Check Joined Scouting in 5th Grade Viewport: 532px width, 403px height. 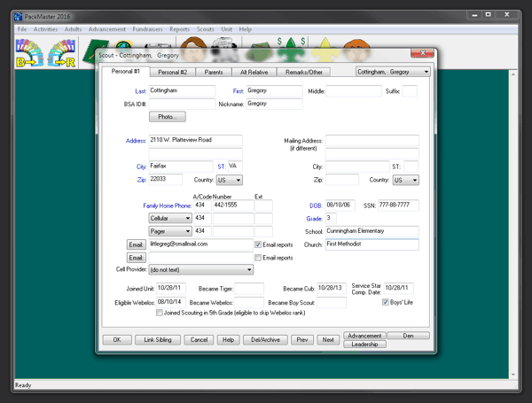click(x=159, y=313)
